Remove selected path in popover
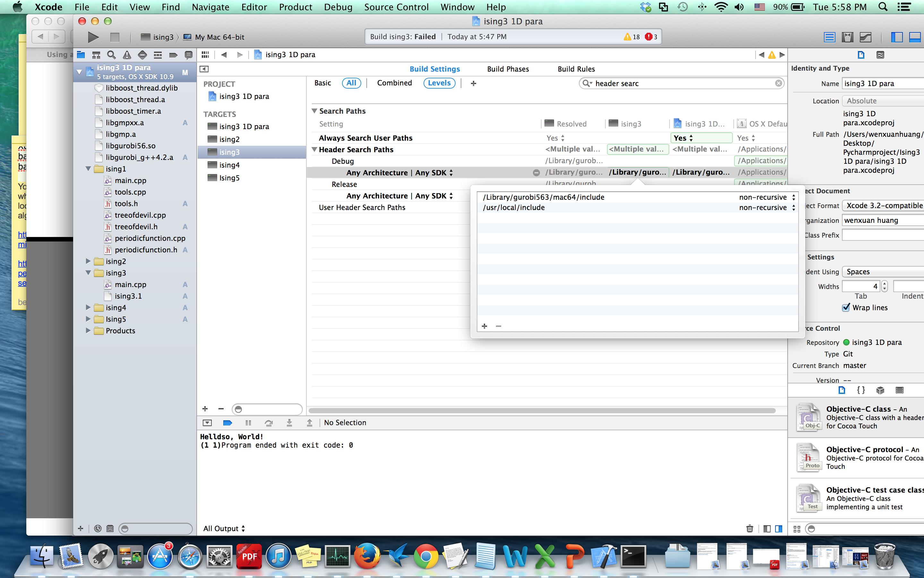924x578 pixels. pos(498,326)
